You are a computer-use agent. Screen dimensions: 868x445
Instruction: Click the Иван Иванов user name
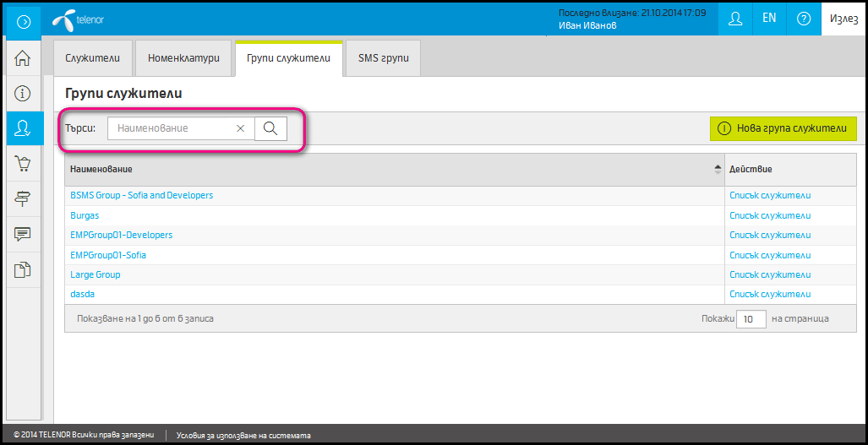click(587, 25)
